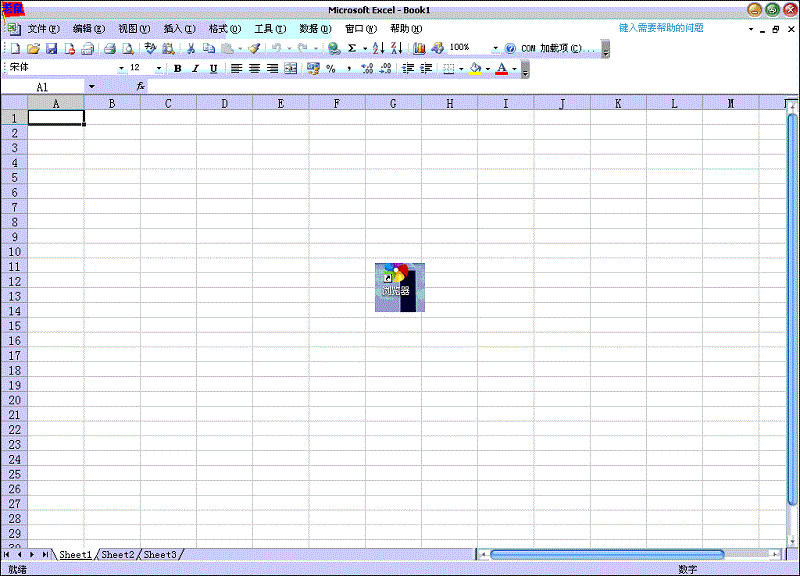
Task: Toggle underline formatting
Action: coord(213,69)
